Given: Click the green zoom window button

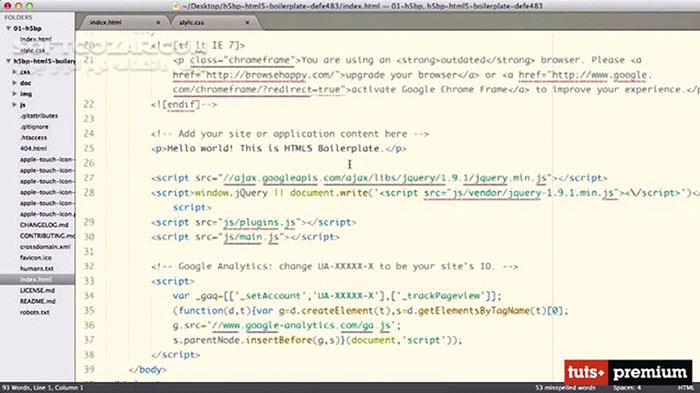Looking at the screenshot, I should pos(29,6).
